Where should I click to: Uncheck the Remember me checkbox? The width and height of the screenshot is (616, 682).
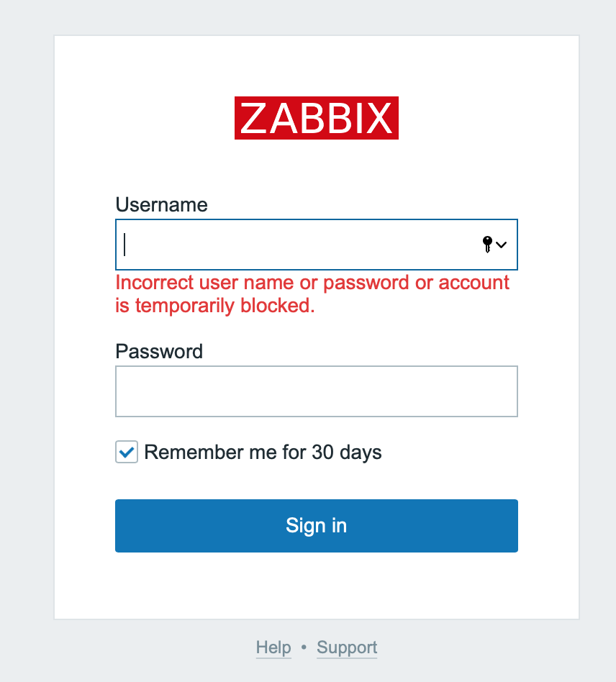[x=127, y=453]
